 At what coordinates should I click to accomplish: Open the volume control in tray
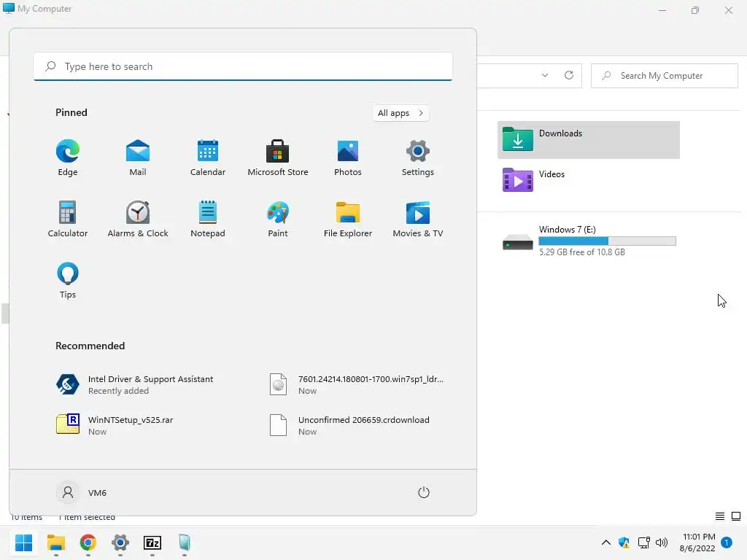[x=662, y=542]
